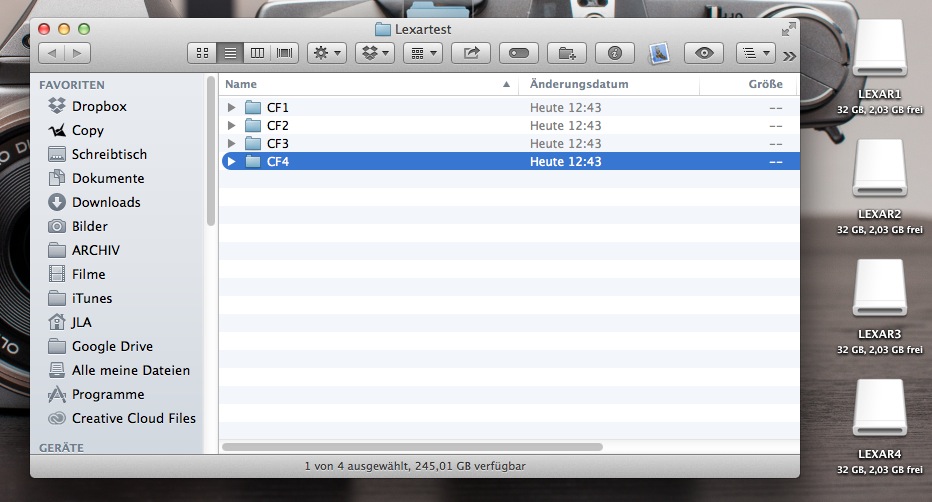Click the Share toolbar icon

coord(471,53)
